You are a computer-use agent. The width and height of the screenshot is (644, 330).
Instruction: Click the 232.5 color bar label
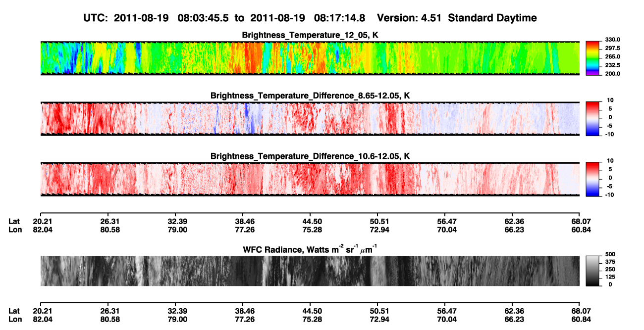click(x=613, y=65)
